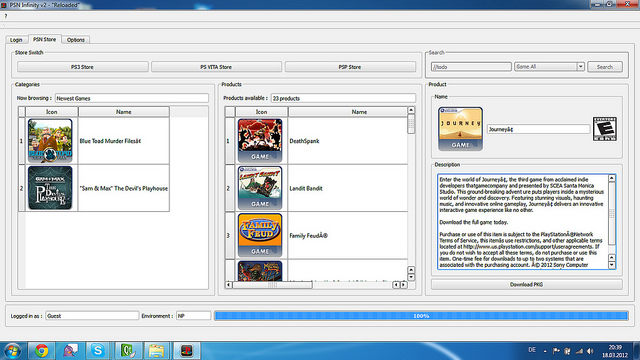Click the PSN Infinity taskbar icon

186,351
